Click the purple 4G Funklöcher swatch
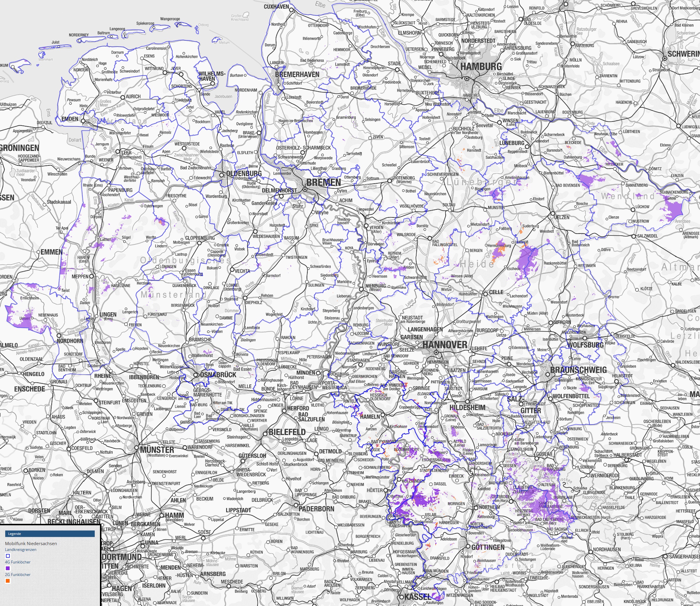The image size is (700, 606). point(8,568)
